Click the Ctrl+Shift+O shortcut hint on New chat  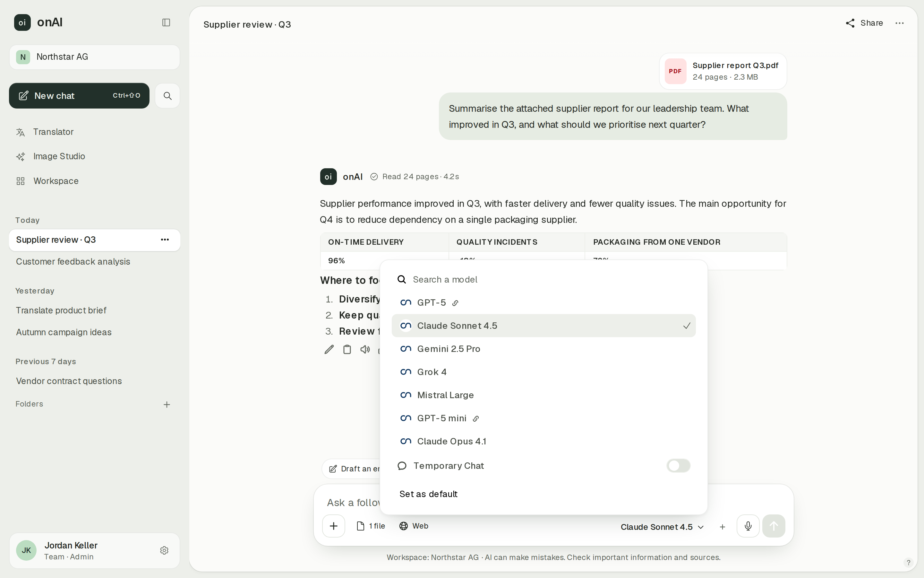coord(126,96)
